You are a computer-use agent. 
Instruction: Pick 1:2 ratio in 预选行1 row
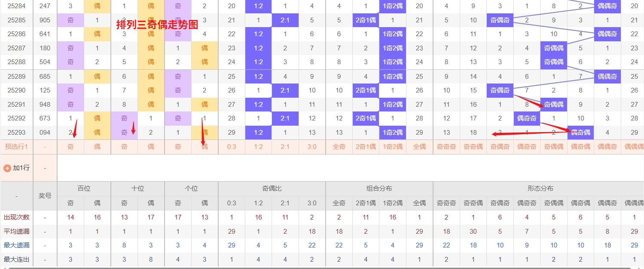pyautogui.click(x=258, y=147)
